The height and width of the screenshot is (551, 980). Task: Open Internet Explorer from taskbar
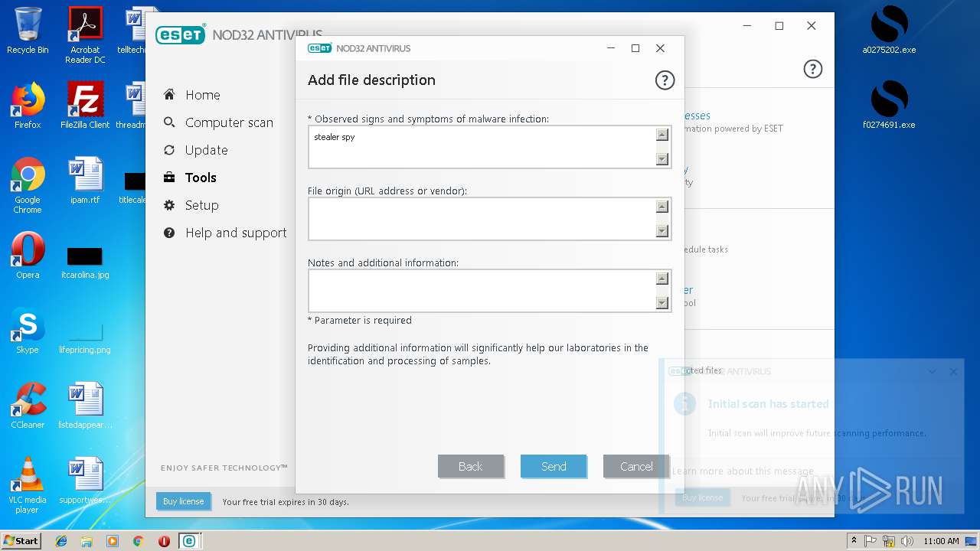tap(61, 541)
